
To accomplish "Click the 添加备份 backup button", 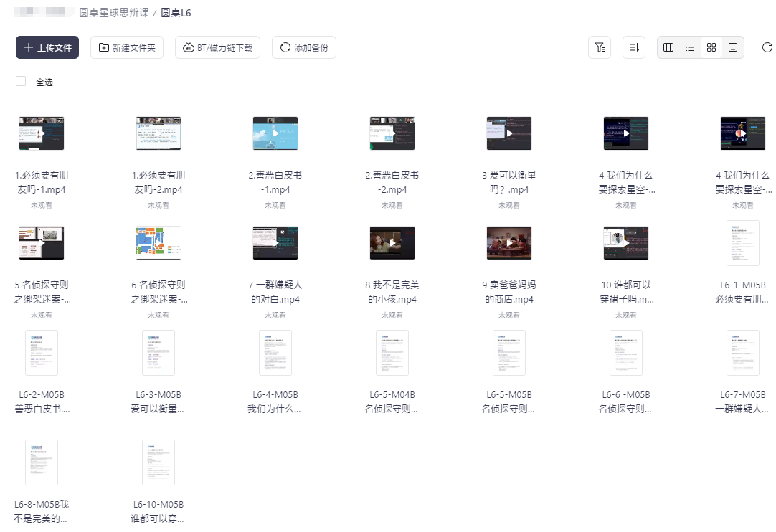I will (x=304, y=47).
